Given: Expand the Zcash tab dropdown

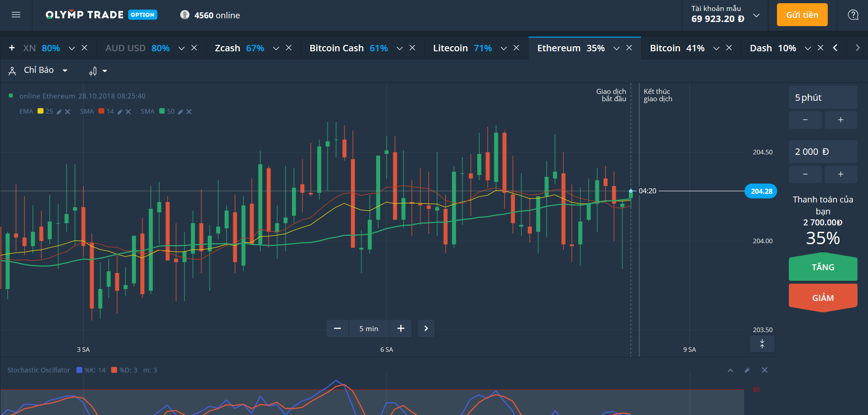Looking at the screenshot, I should pyautogui.click(x=276, y=49).
